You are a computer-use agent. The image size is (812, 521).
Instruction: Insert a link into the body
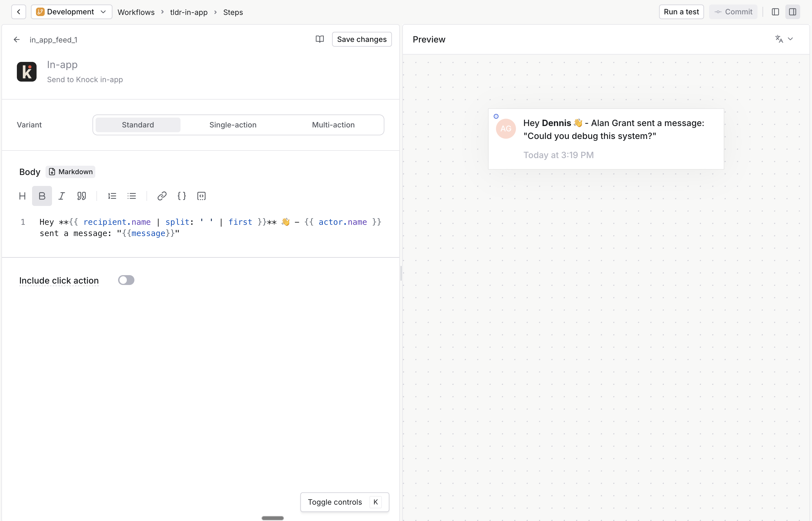tap(162, 196)
